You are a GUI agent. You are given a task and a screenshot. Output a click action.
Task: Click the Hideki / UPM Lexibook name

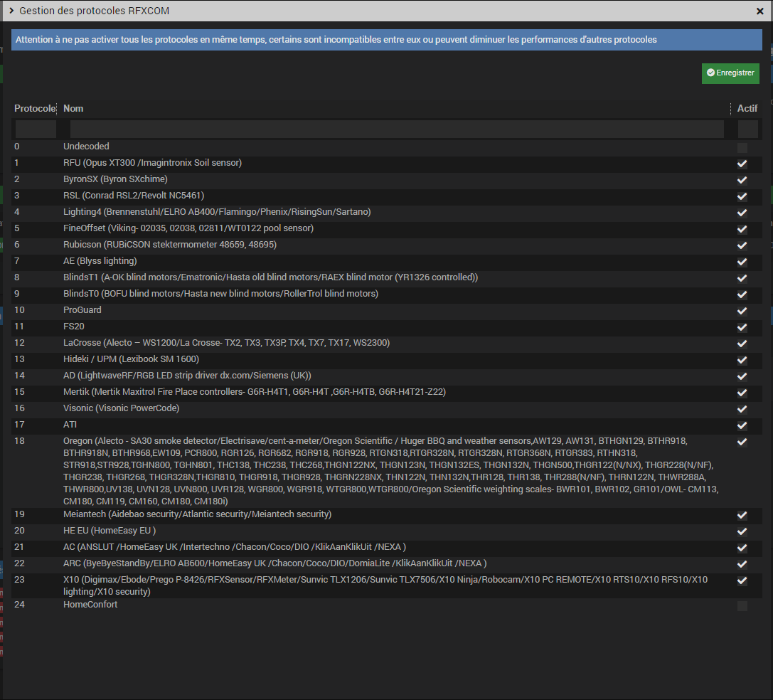tap(131, 359)
